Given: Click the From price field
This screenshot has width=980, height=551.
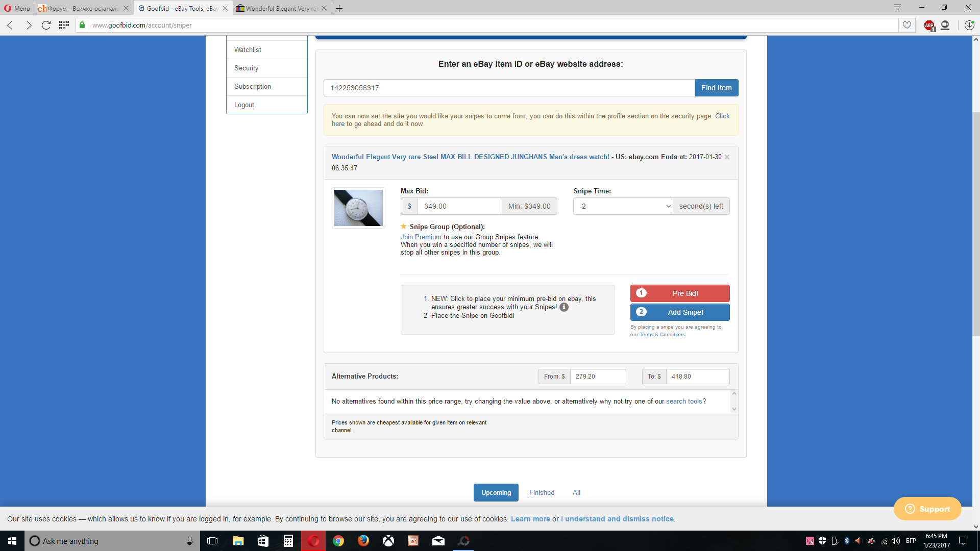Looking at the screenshot, I should coord(598,377).
